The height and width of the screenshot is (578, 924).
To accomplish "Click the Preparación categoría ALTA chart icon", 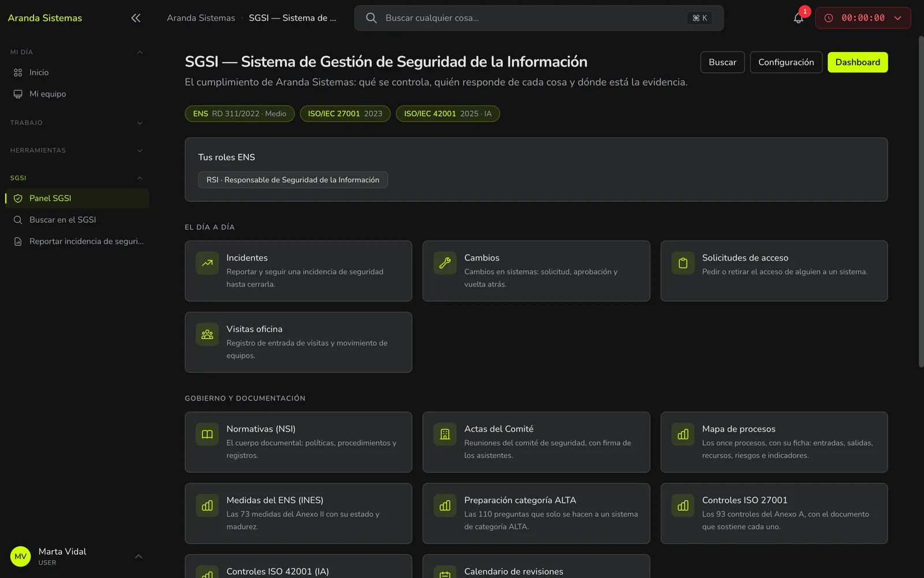I will pos(445,505).
